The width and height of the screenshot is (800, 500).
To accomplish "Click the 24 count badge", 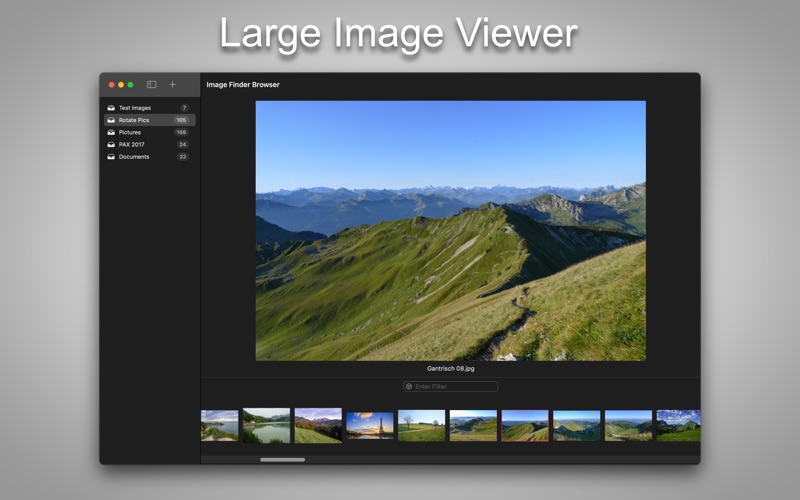I will (x=183, y=144).
